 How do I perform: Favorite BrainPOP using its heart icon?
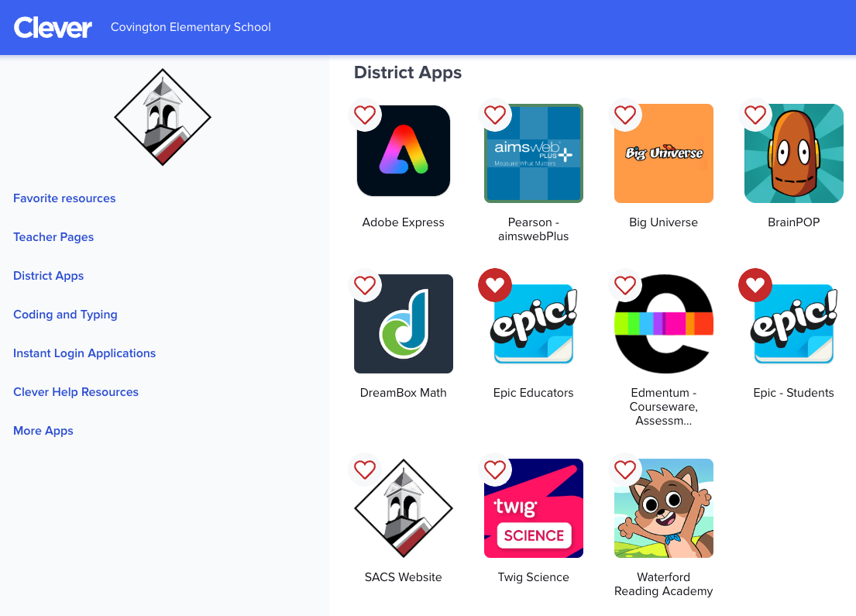[755, 115]
